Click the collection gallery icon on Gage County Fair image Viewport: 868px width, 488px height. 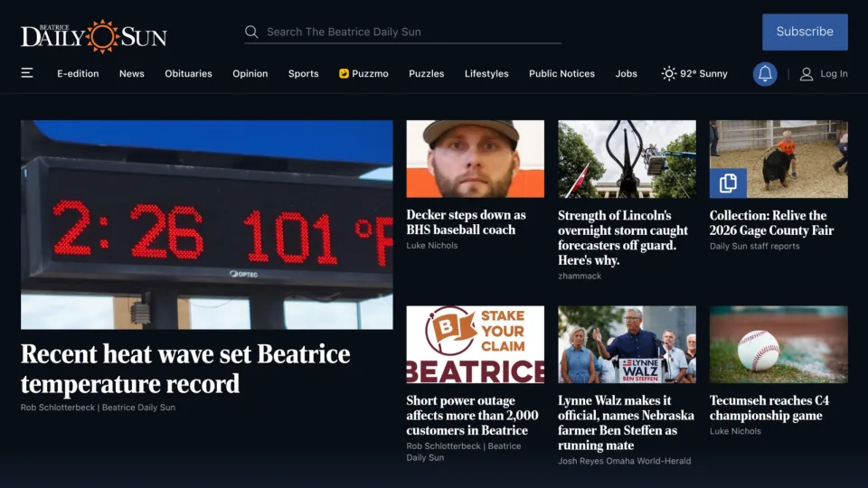728,183
